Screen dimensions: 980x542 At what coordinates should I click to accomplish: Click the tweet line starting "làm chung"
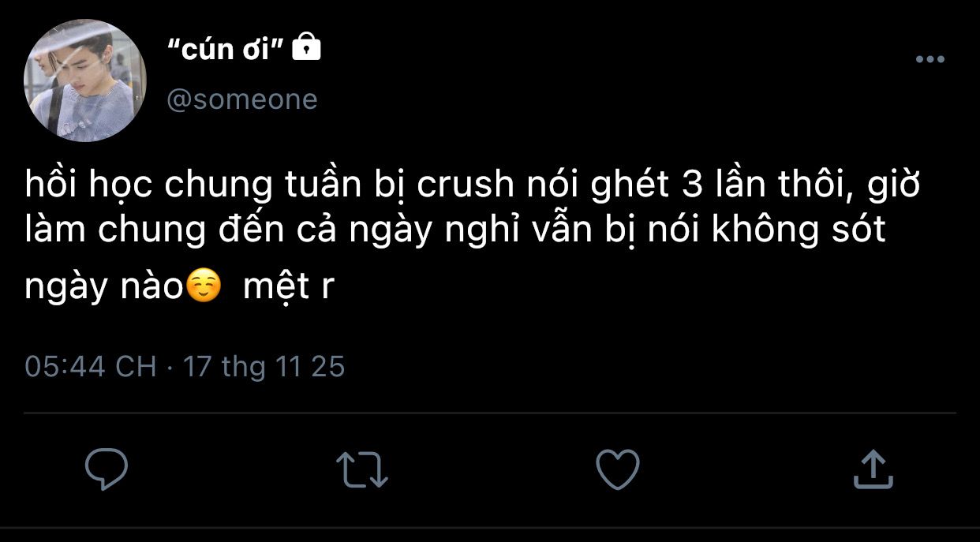coord(455,230)
